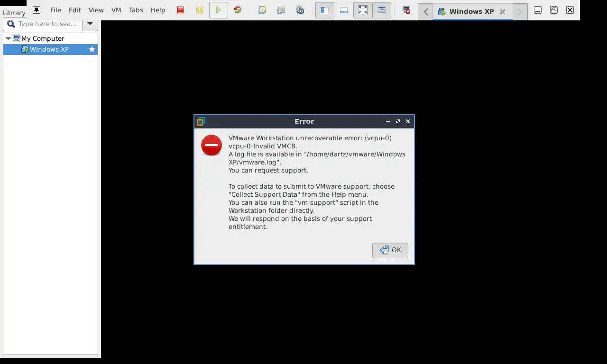Open the Edit menu
Viewport: 607px width, 364px height.
pos(74,10)
